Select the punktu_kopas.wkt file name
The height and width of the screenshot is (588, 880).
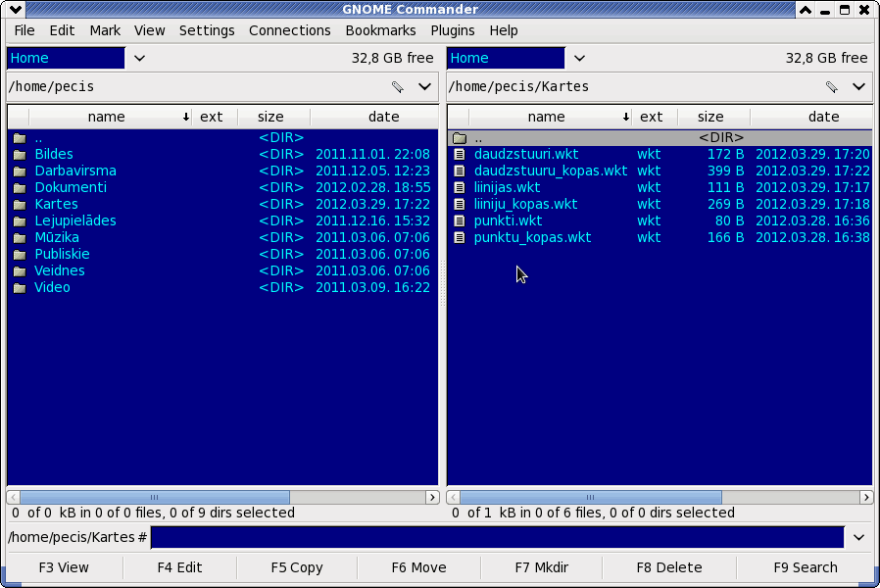pyautogui.click(x=532, y=238)
